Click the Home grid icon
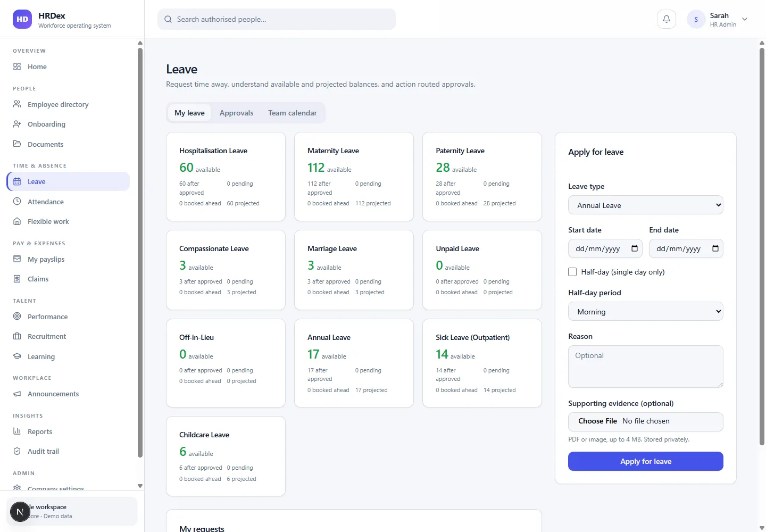 [x=17, y=66]
